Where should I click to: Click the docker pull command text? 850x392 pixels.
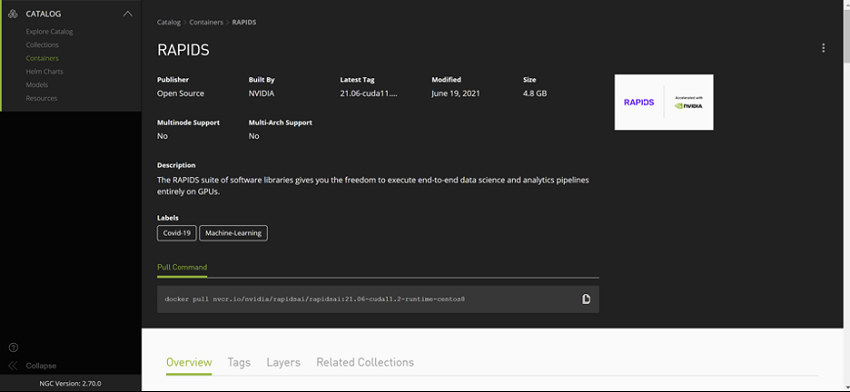315,299
